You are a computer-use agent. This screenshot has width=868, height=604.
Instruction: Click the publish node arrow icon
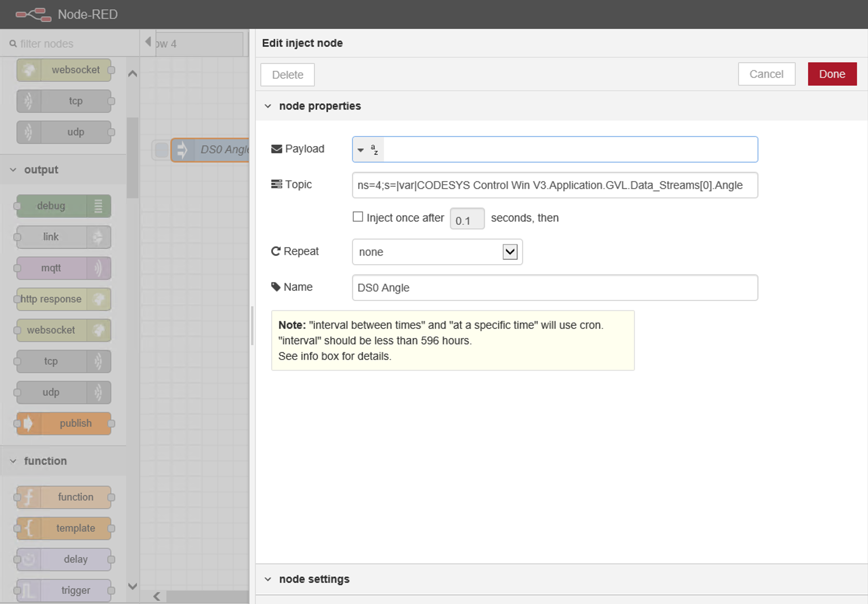(x=29, y=423)
